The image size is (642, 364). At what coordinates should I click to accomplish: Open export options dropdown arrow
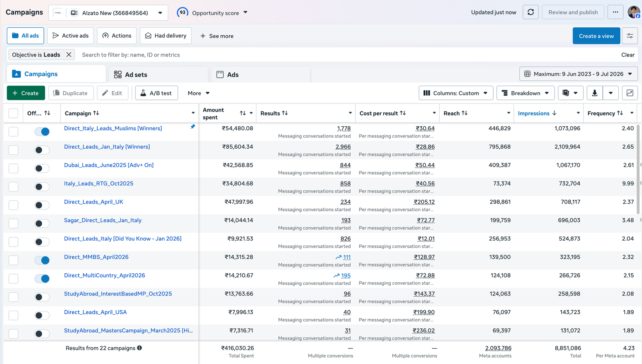[x=611, y=93]
